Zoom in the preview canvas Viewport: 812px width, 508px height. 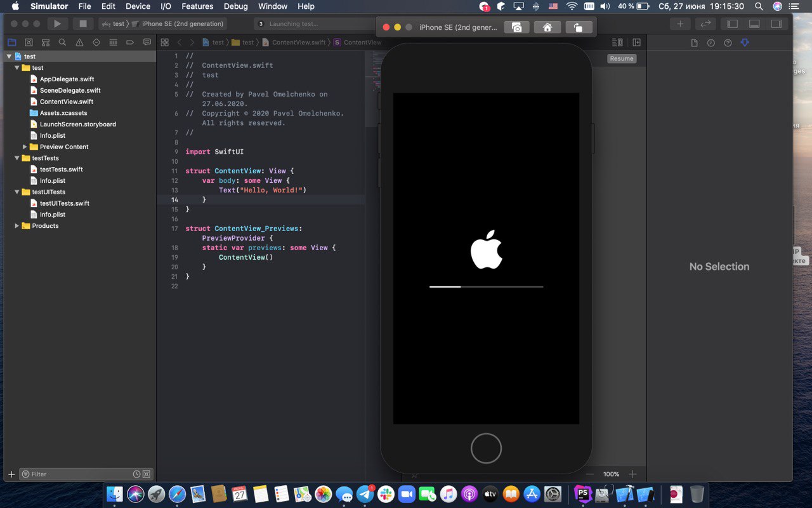(x=632, y=474)
